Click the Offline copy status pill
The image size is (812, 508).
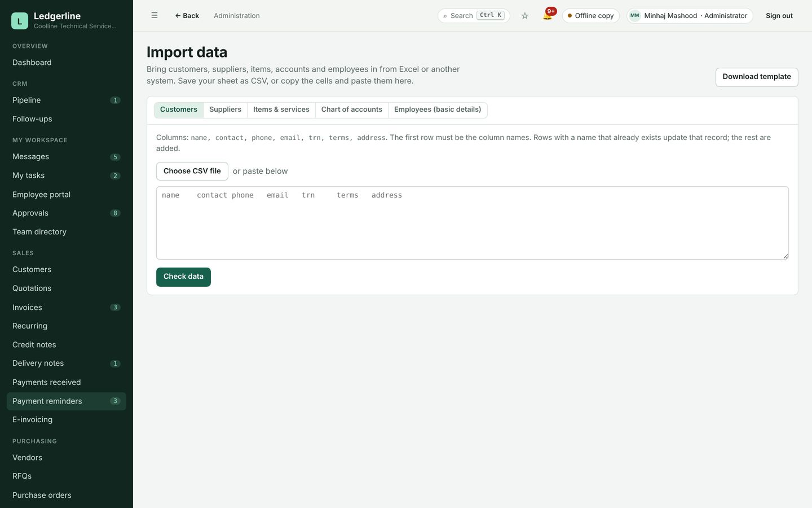point(590,16)
